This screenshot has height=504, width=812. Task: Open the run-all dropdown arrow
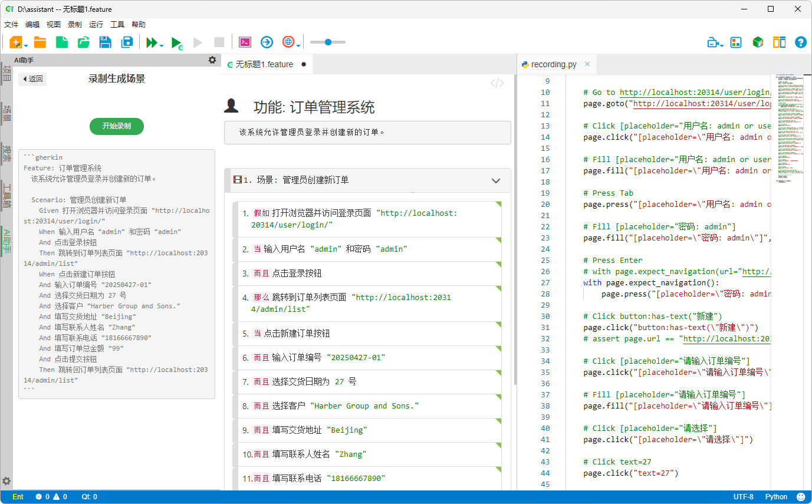162,44
